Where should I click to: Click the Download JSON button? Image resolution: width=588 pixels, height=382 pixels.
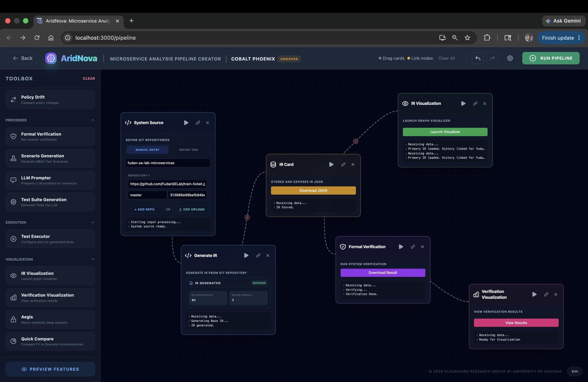pyautogui.click(x=313, y=190)
